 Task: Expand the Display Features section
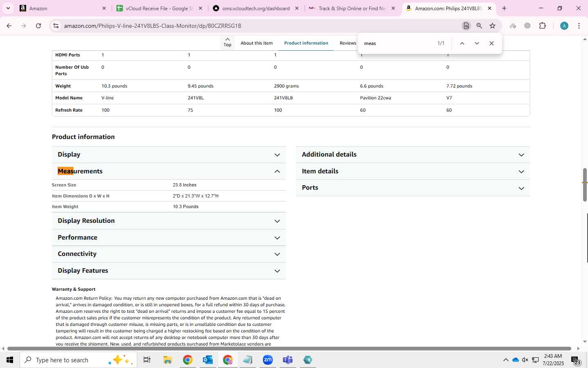point(169,271)
